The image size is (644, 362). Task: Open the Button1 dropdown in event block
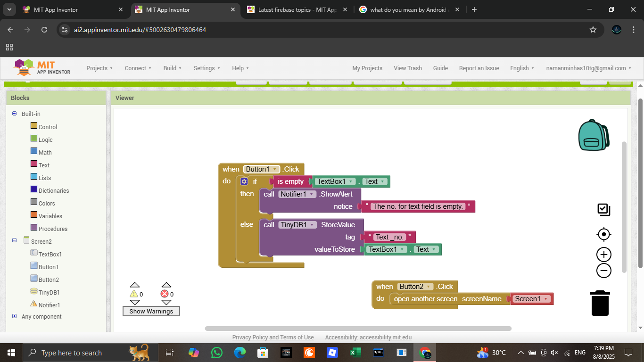pyautogui.click(x=274, y=169)
